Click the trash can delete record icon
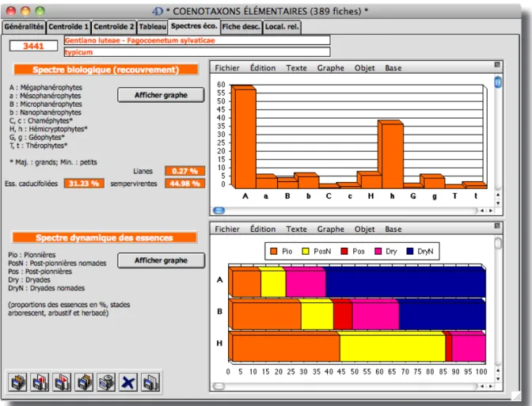The width and height of the screenshot is (532, 406). (106, 382)
